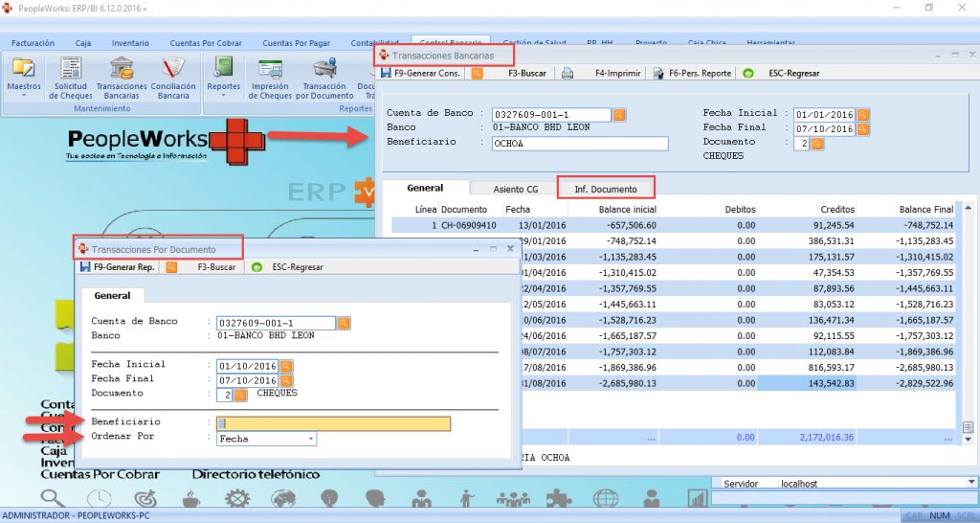This screenshot has width=980, height=523.
Task: Open lookup for Cuenta de Banco in Transacciones Bancarias
Action: 619,115
